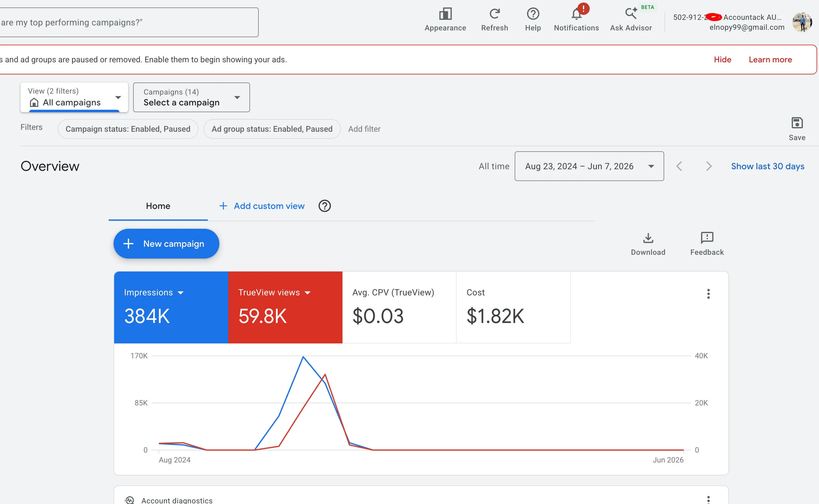Open the Feedback icon
Image resolution: width=819 pixels, height=504 pixels.
(x=707, y=238)
